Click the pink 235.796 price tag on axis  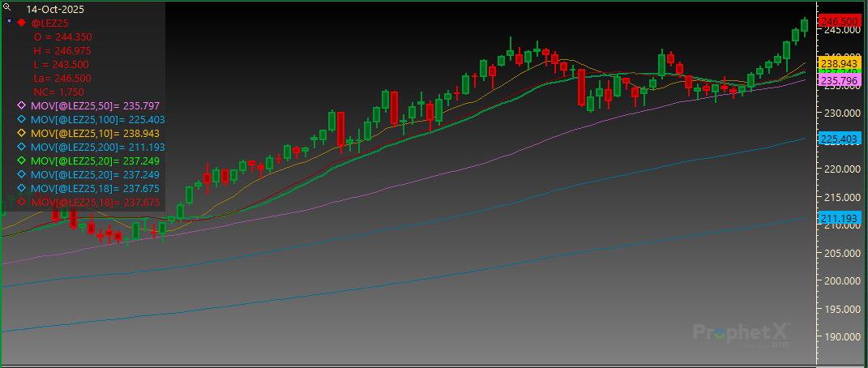(x=840, y=81)
